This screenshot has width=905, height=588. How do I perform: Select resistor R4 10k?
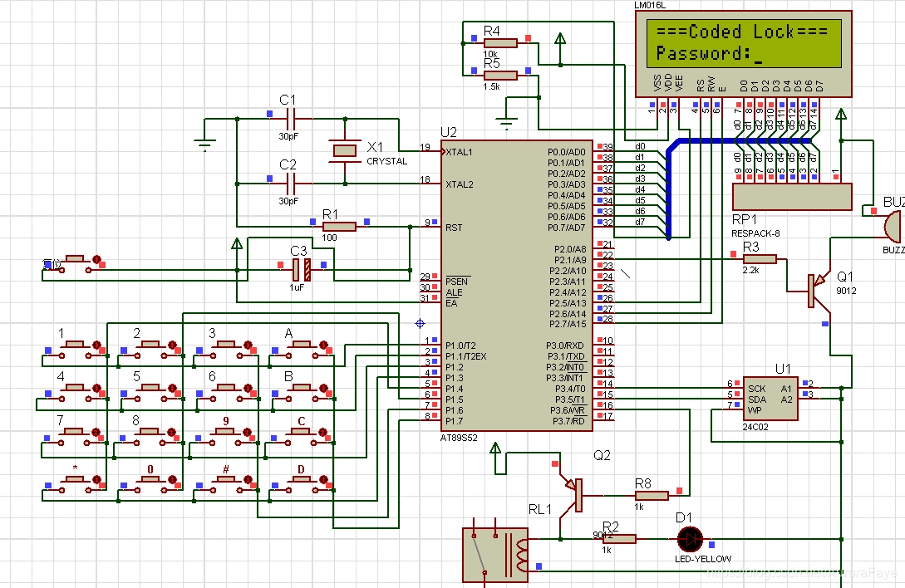tap(500, 42)
